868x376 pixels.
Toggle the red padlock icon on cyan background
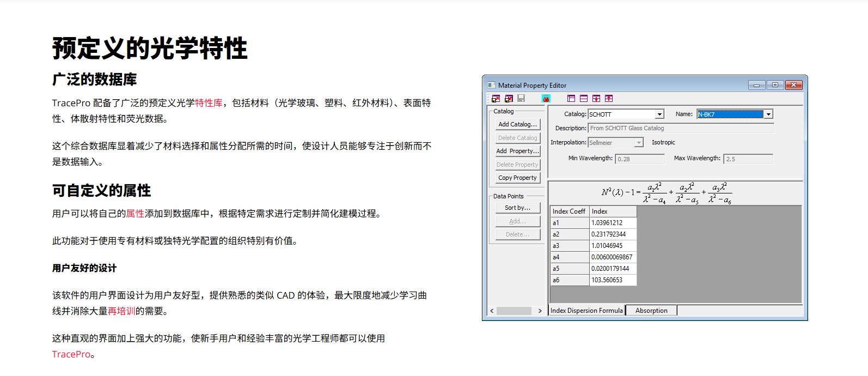click(546, 99)
